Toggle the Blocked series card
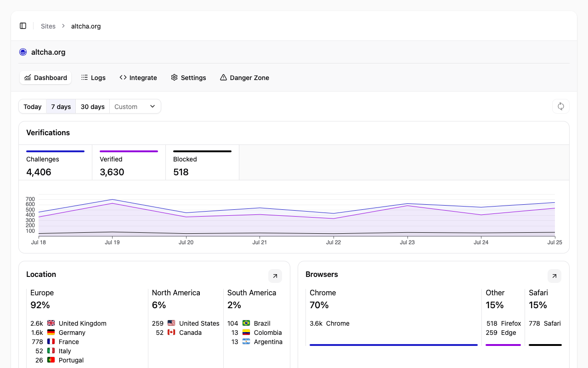The width and height of the screenshot is (588, 368). (203, 162)
